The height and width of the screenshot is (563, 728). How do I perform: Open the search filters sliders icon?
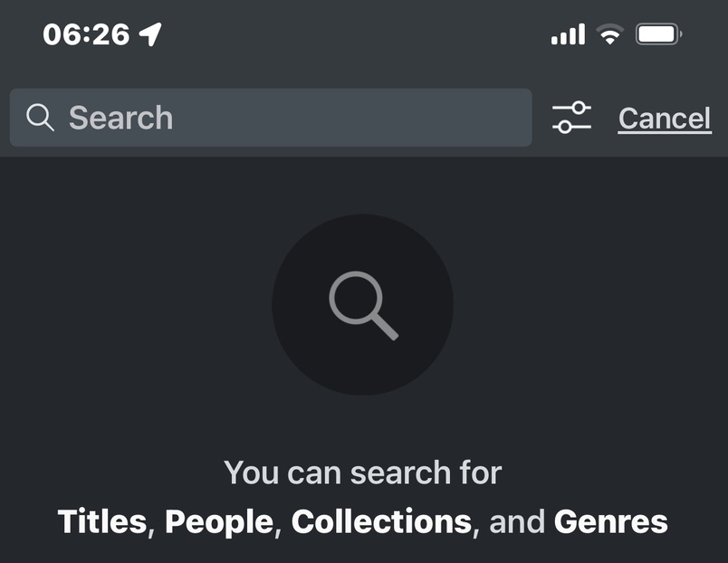point(571,118)
